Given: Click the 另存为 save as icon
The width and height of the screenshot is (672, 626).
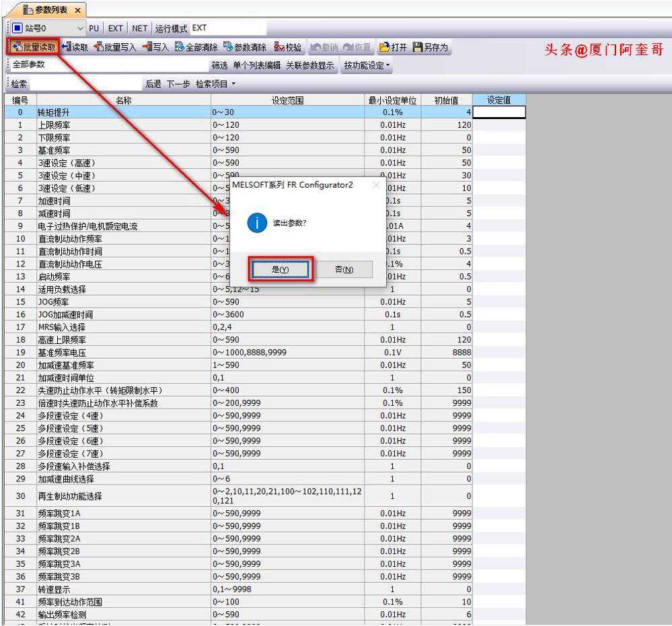Looking at the screenshot, I should coord(431,47).
